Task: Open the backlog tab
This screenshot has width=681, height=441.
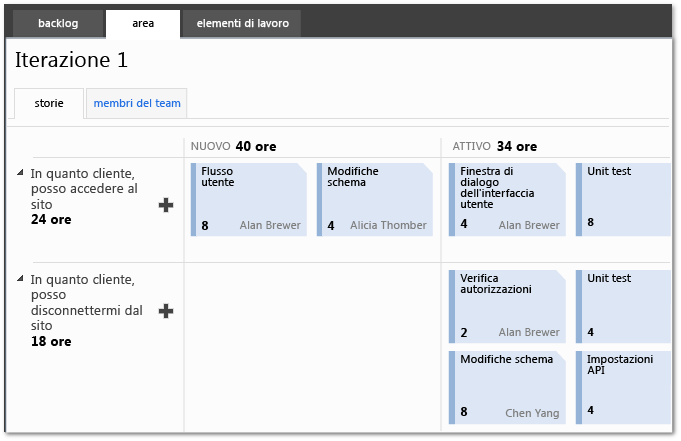Action: tap(59, 23)
